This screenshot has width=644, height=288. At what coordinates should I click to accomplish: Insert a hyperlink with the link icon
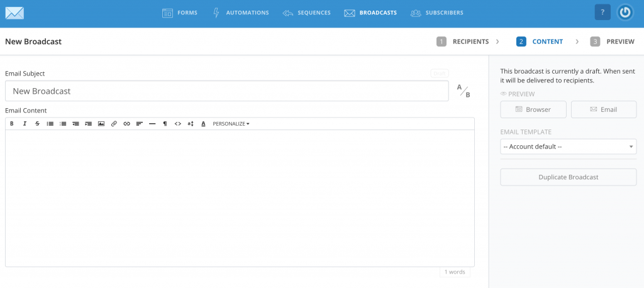coord(126,124)
